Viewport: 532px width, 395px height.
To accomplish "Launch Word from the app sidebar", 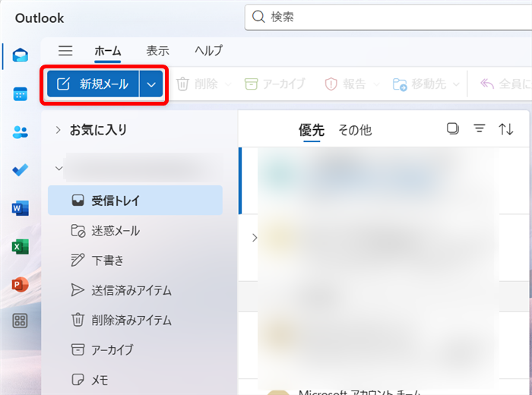I will tap(20, 208).
